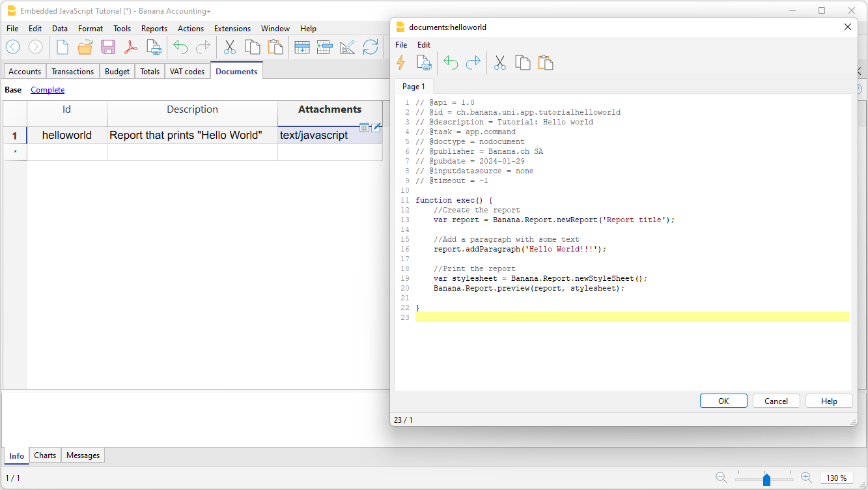Cut code using script editor scissors icon
This screenshot has height=490, width=868.
click(499, 62)
